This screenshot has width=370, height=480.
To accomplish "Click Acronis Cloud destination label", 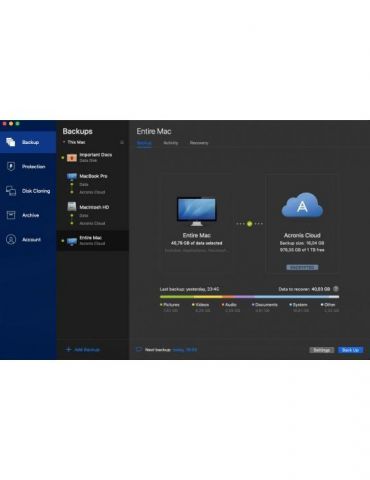I will click(302, 235).
